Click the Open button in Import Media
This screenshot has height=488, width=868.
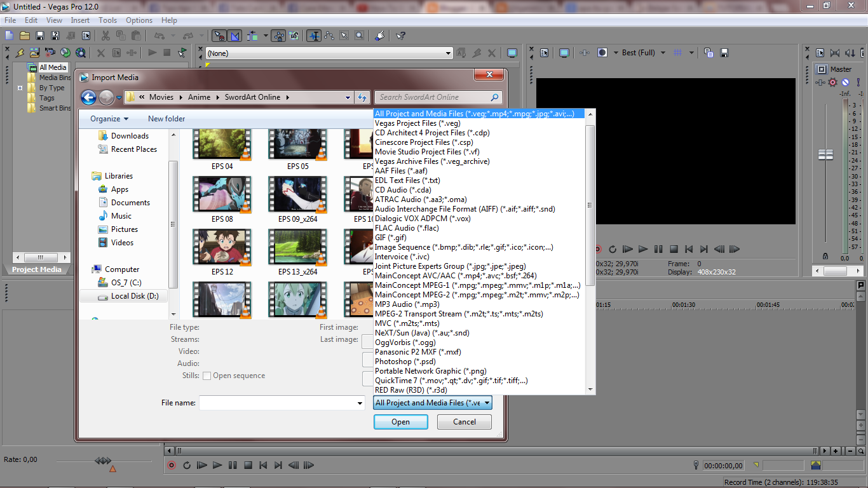click(x=400, y=422)
